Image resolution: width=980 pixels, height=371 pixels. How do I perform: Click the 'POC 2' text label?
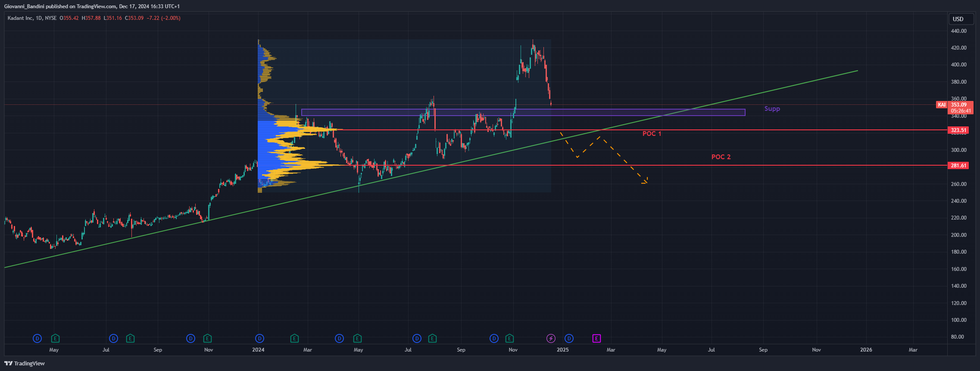[721, 157]
